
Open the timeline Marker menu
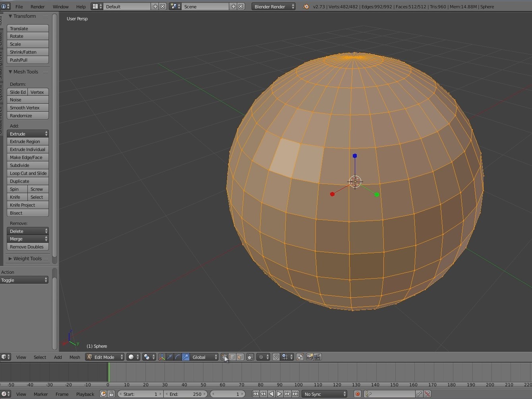click(41, 394)
